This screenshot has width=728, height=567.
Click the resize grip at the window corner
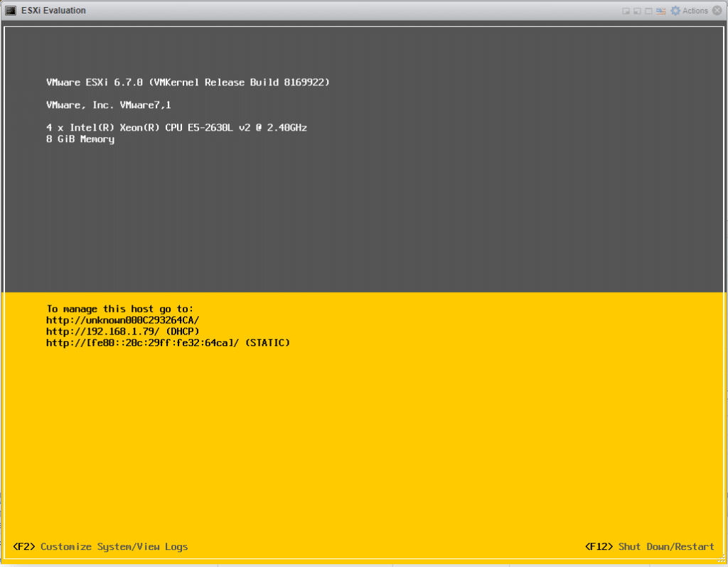[x=722, y=559]
